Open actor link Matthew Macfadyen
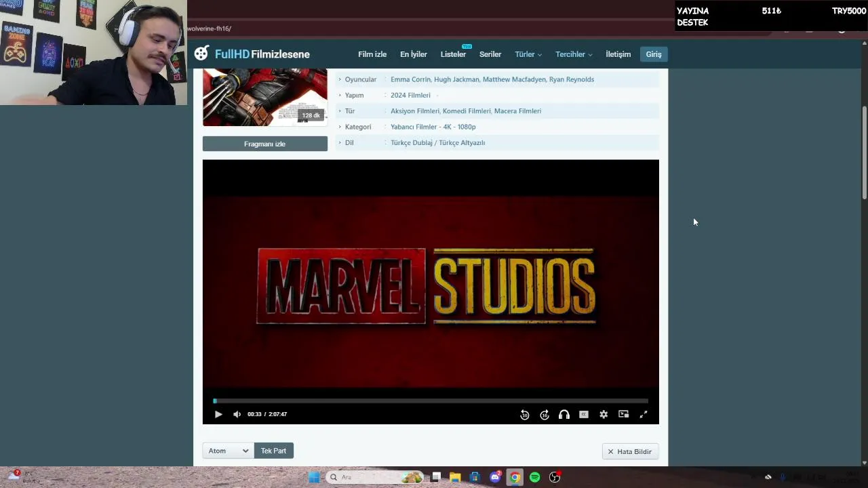This screenshot has width=868, height=488. pyautogui.click(x=515, y=79)
